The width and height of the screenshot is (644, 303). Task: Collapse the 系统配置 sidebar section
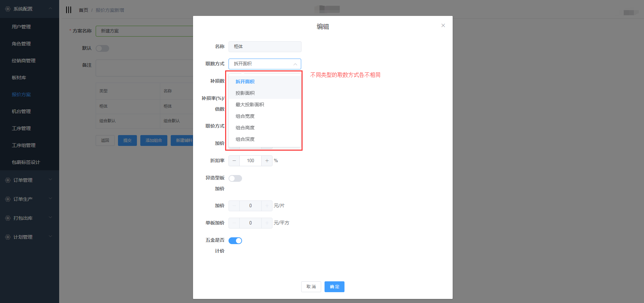50,8
